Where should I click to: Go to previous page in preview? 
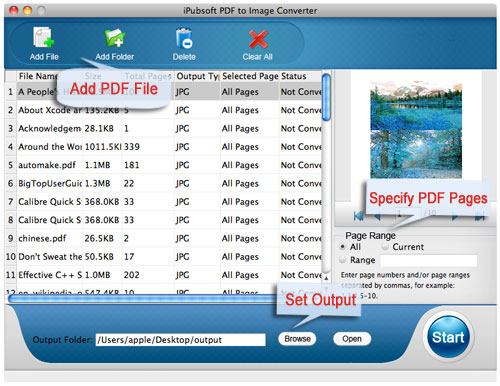378,217
